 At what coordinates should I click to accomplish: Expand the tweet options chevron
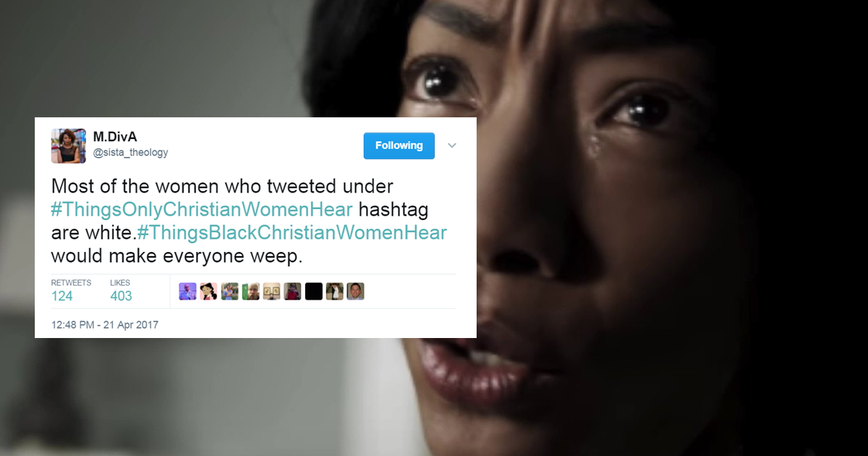pyautogui.click(x=452, y=145)
